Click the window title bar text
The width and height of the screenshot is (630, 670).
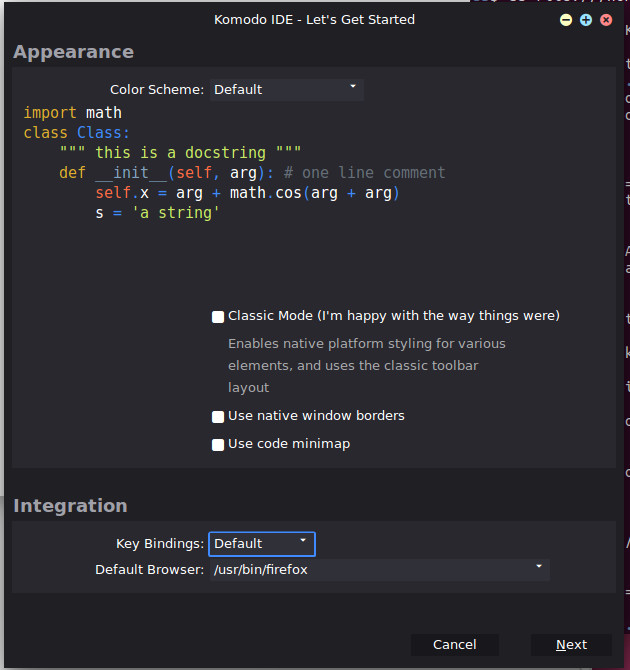pyautogui.click(x=314, y=20)
